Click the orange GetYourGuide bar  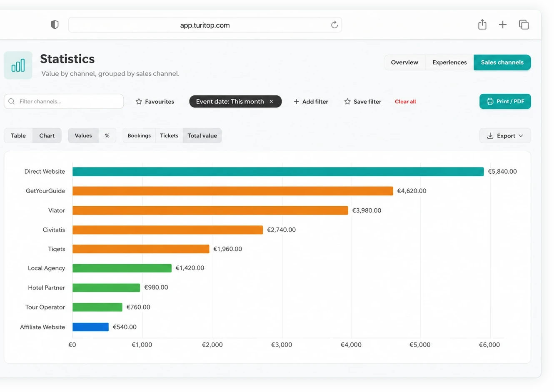[233, 191]
